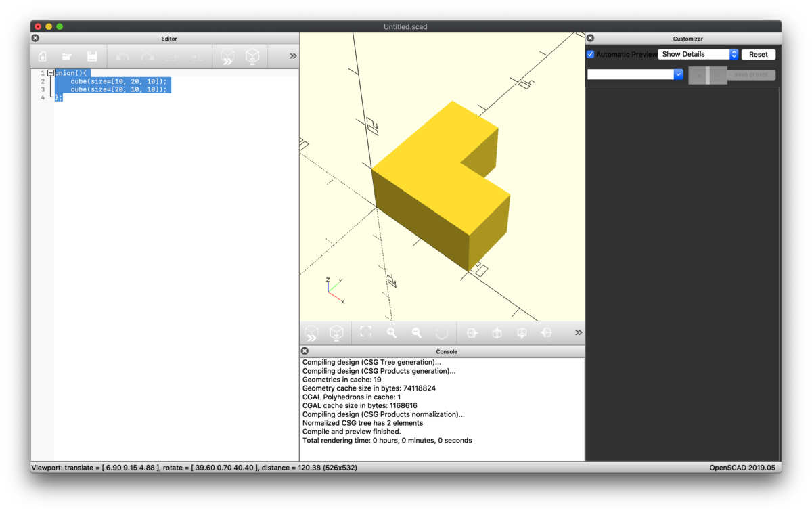Click the Open file icon in editor toolbar
Image resolution: width=812 pixels, height=513 pixels.
[67, 57]
